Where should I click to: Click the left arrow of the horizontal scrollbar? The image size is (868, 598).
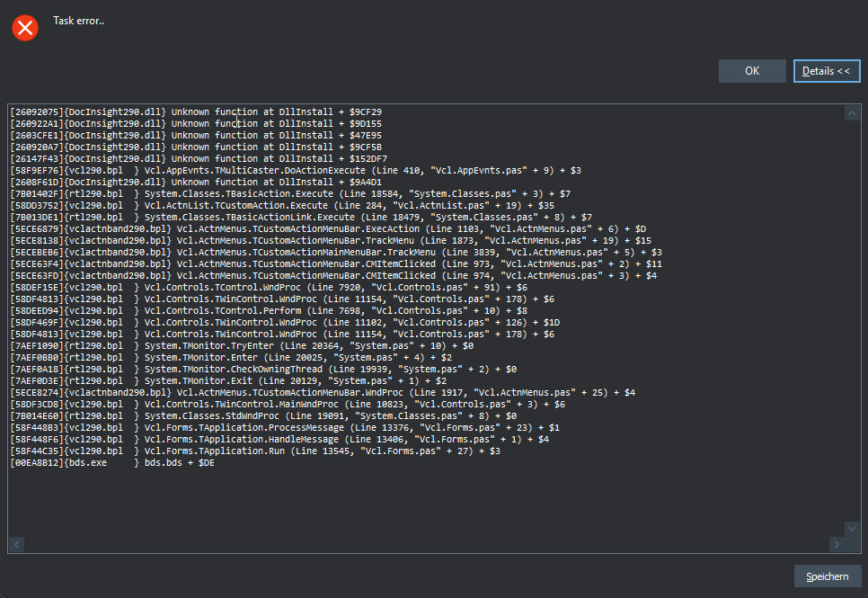[16, 544]
